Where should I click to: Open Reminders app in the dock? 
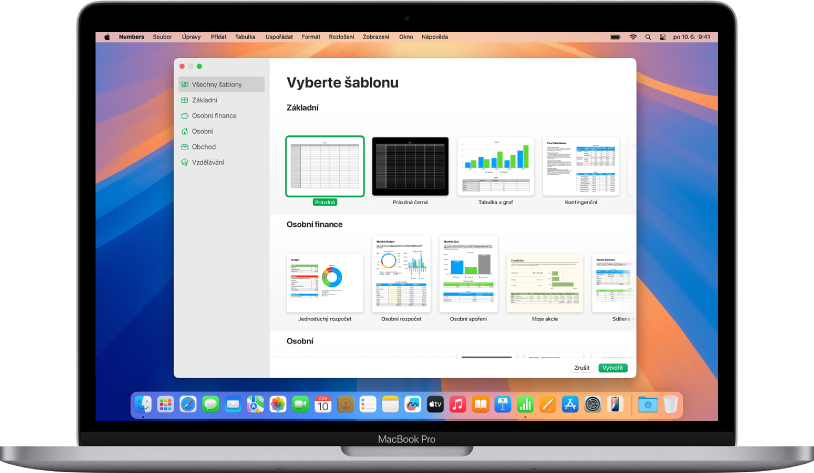coord(368,404)
